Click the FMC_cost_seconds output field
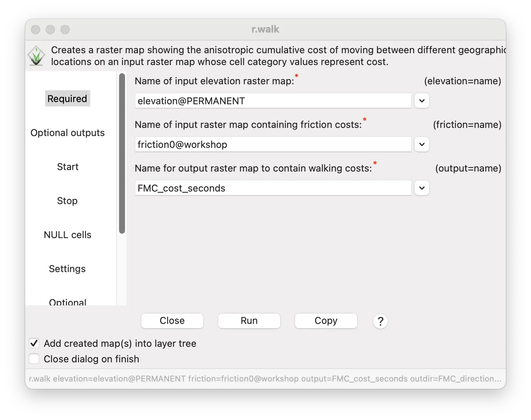 pos(273,188)
